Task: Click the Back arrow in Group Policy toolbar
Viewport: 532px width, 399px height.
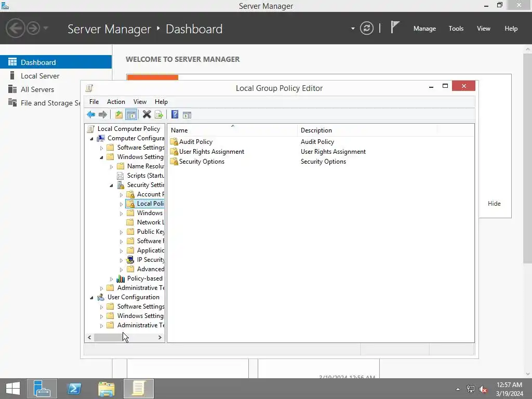Action: click(91, 115)
